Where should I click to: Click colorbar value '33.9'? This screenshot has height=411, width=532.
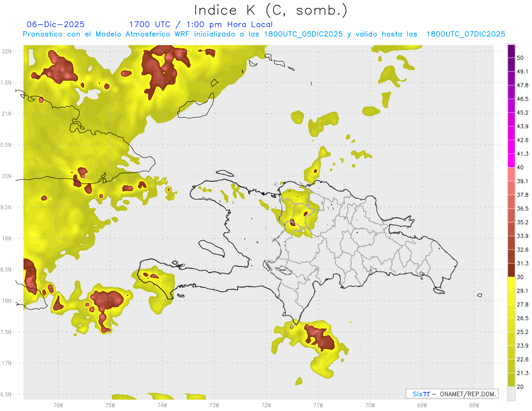coord(523,236)
